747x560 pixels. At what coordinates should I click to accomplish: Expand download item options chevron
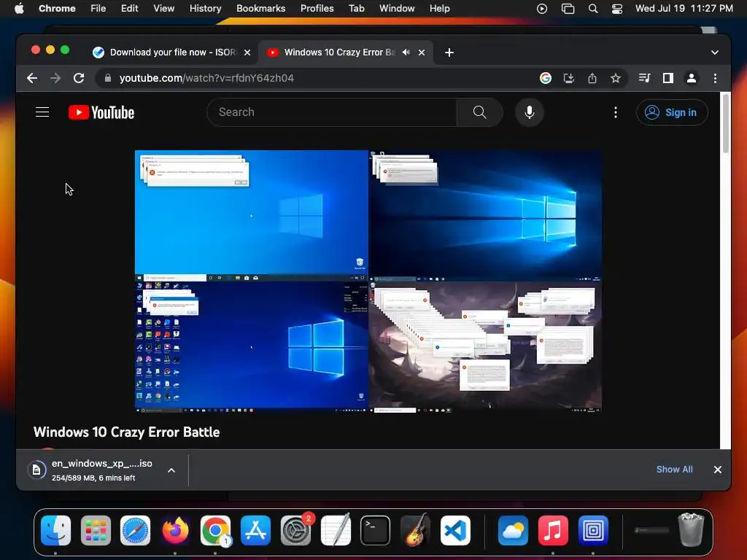coord(171,470)
